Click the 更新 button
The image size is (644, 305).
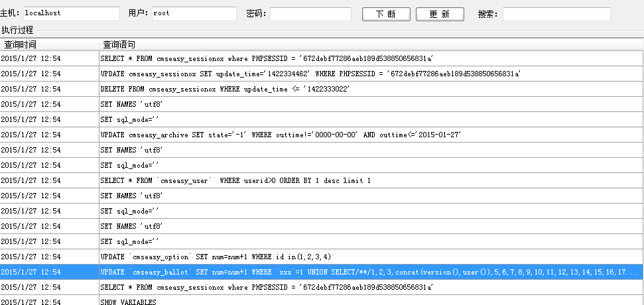[440, 14]
